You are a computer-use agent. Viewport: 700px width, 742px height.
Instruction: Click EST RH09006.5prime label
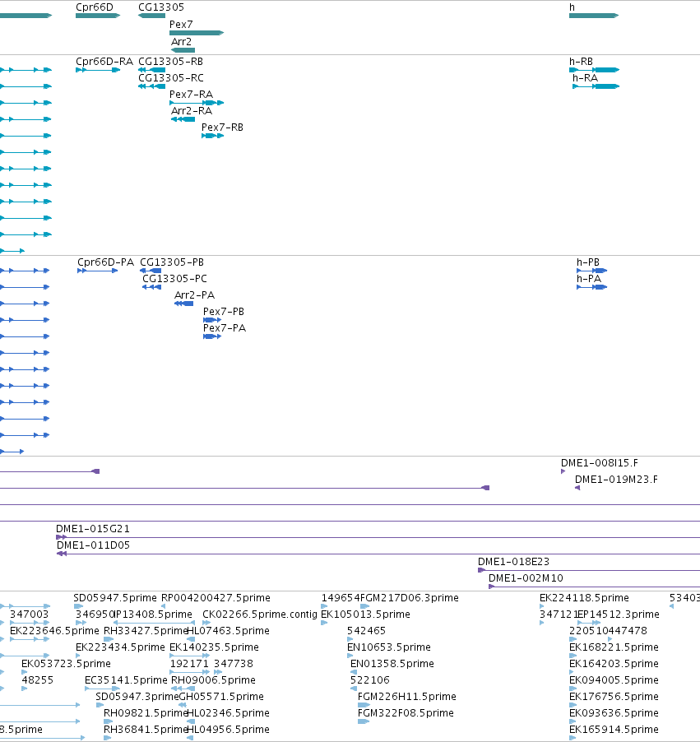pos(213,680)
